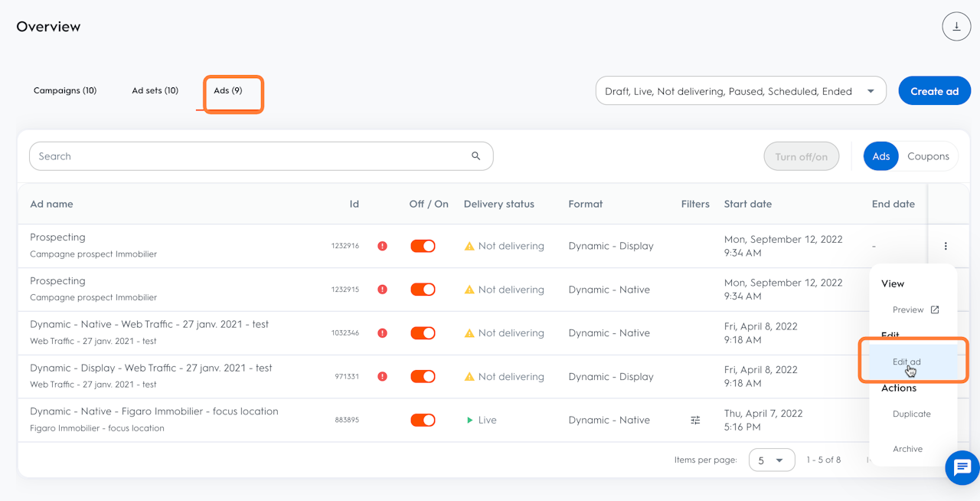The width and height of the screenshot is (980, 501).
Task: Select Edit ad from the context menu
Action: [x=906, y=362]
